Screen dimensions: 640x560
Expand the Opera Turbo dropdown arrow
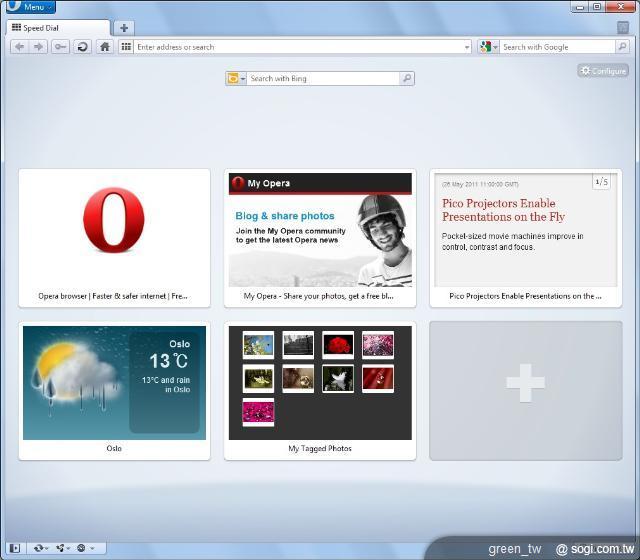pyautogui.click(x=92, y=548)
